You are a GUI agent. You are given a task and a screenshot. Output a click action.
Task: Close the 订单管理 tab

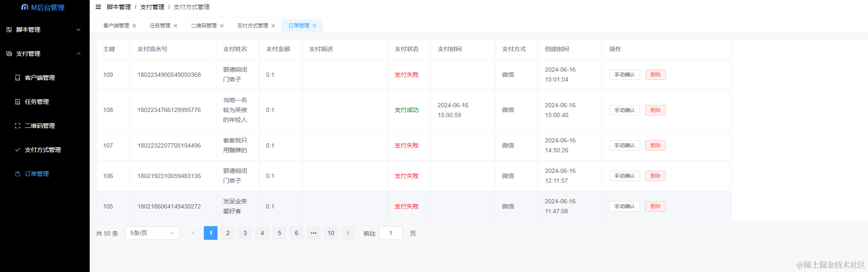pos(315,26)
